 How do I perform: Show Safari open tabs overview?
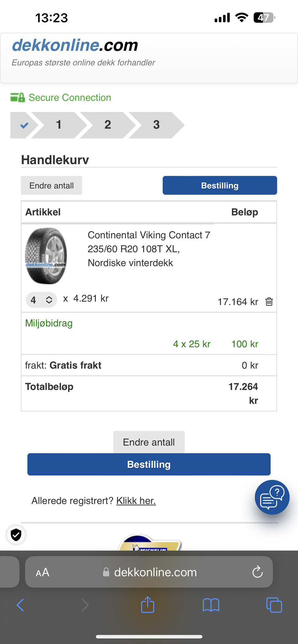click(274, 605)
